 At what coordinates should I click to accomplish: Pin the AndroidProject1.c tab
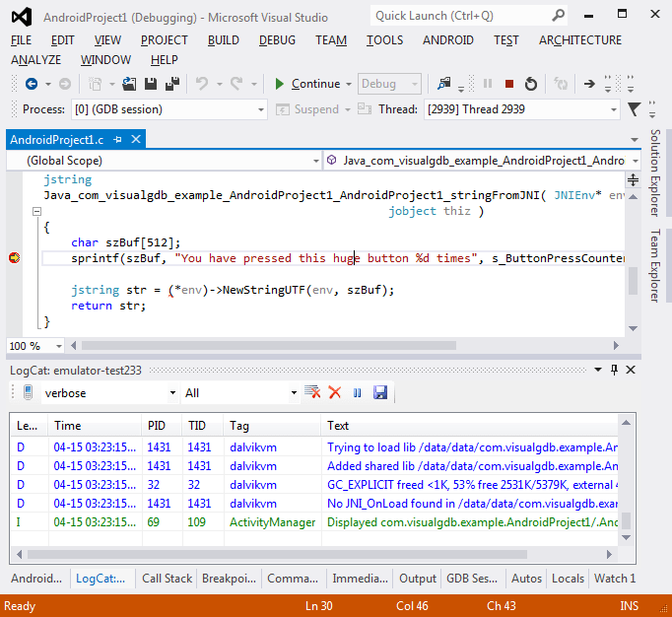[117, 139]
